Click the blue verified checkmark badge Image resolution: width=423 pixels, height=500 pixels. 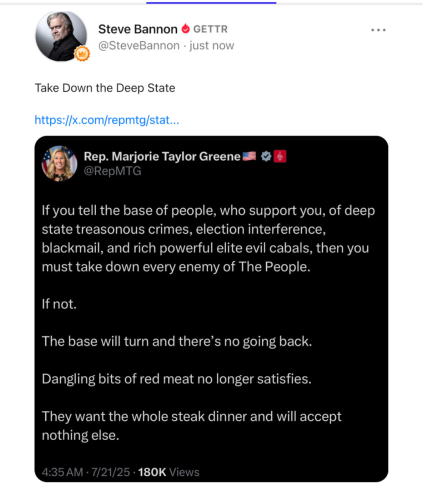pos(266,156)
